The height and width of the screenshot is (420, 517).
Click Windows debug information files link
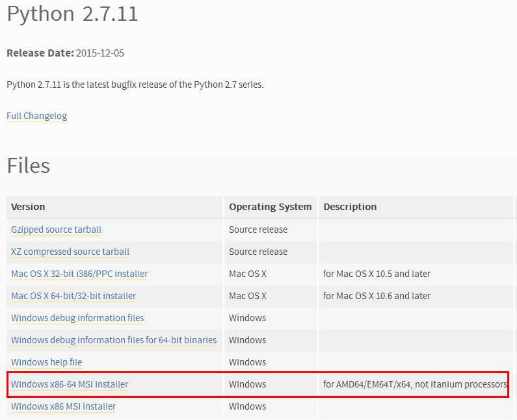[x=77, y=318]
